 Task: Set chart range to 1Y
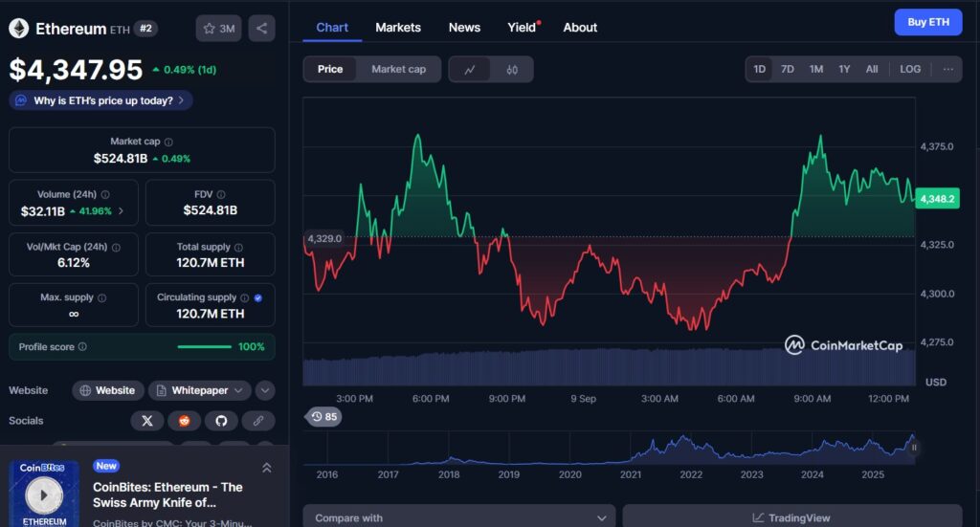click(x=844, y=69)
